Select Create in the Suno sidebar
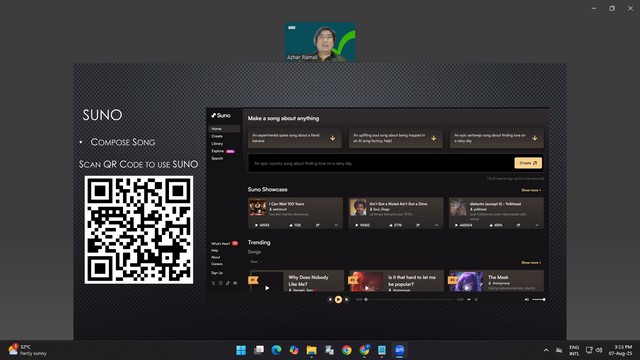640x360 pixels. pos(217,136)
